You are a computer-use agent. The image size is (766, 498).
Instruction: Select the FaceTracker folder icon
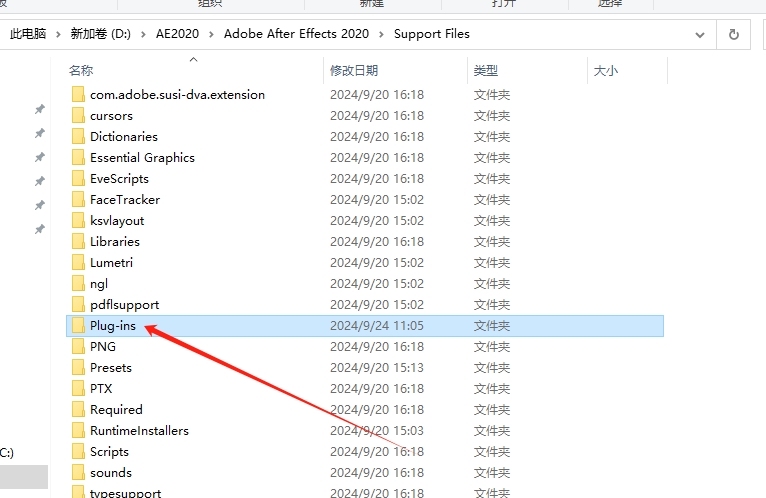pyautogui.click(x=78, y=199)
